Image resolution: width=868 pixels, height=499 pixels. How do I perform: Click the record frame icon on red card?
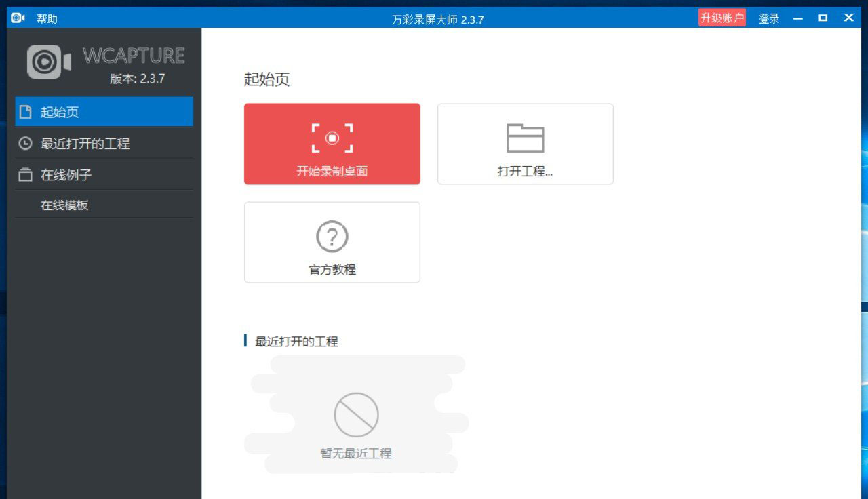[x=332, y=138]
